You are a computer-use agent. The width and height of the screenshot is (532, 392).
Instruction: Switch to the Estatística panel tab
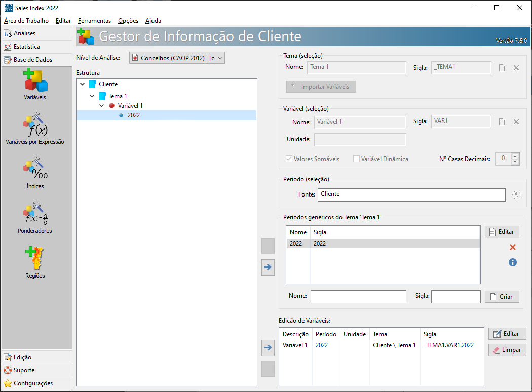(x=26, y=47)
